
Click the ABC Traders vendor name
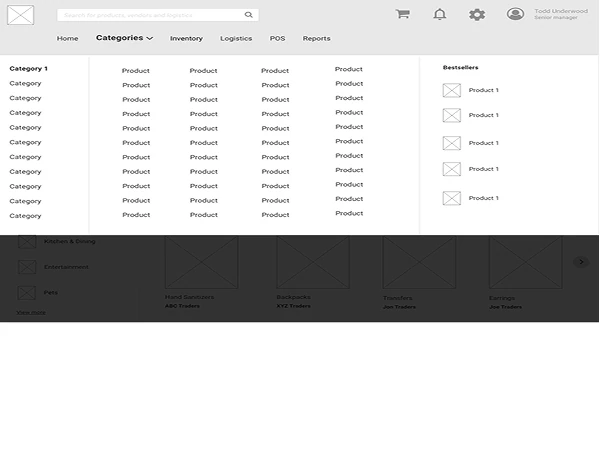pos(182,306)
